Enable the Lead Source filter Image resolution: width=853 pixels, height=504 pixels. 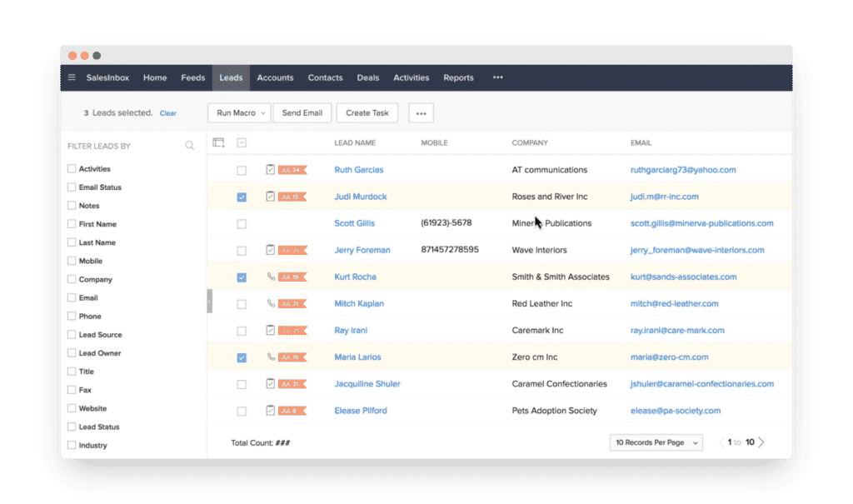tap(71, 334)
